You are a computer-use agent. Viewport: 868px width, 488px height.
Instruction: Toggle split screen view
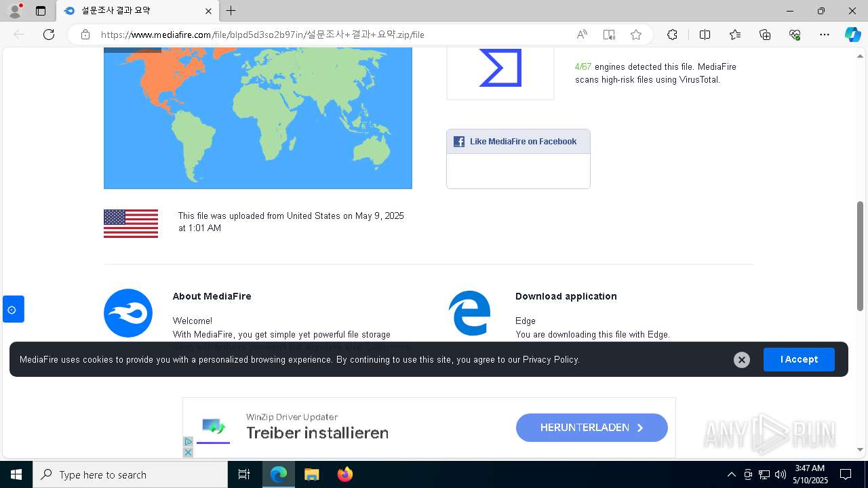[705, 35]
